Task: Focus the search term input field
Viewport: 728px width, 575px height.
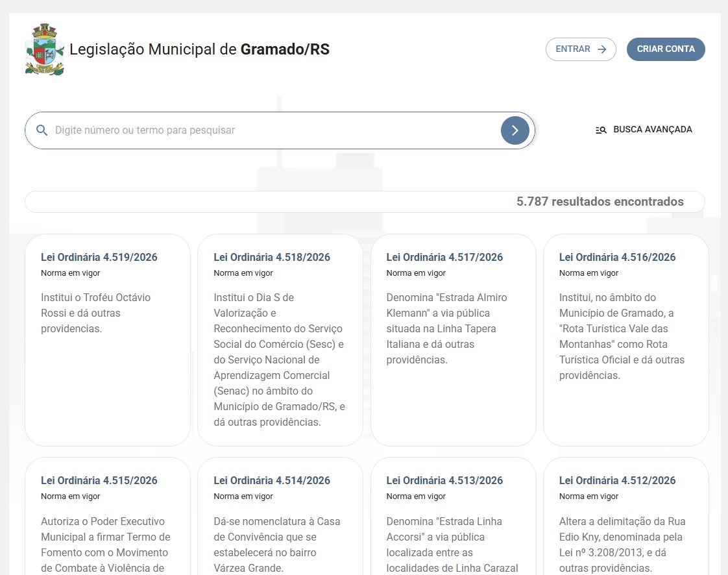Action: [273, 130]
